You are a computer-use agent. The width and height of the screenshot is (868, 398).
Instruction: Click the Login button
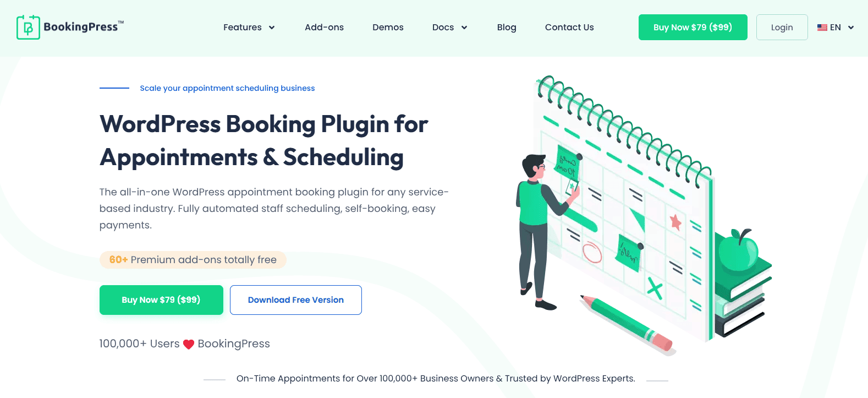[x=782, y=27]
